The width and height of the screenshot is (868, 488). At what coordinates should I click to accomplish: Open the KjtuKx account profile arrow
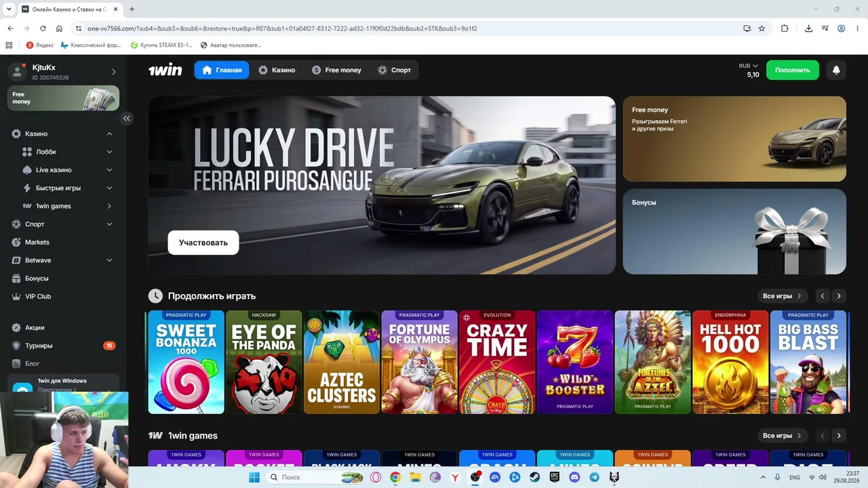[114, 72]
